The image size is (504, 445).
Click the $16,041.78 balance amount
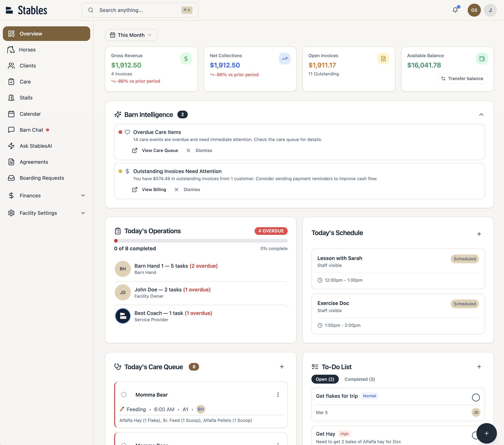click(424, 65)
